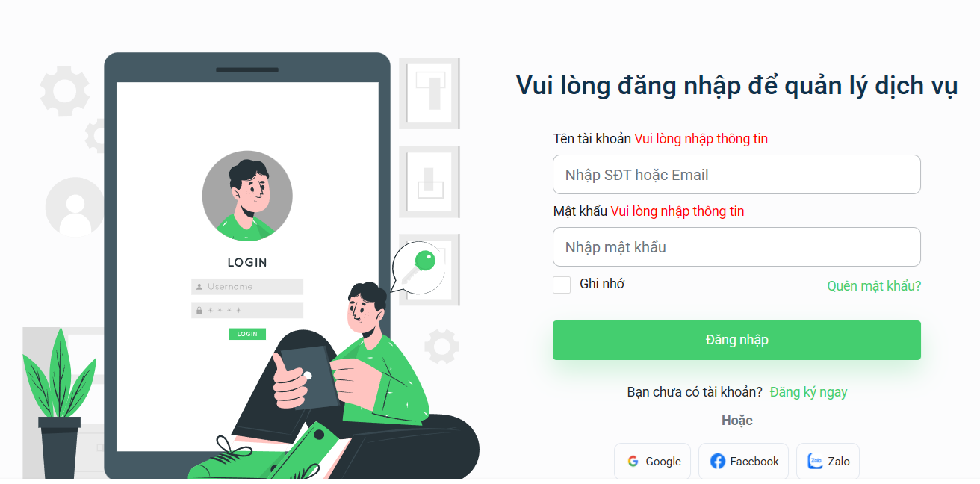980x484 pixels.
Task: Open the Đăng ký ngay link
Action: (x=809, y=392)
